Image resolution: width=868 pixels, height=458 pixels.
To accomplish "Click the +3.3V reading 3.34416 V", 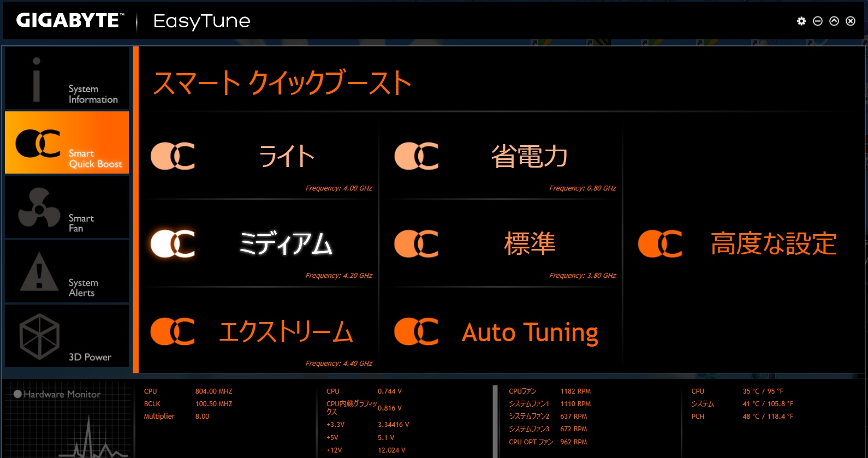I will pos(394,425).
